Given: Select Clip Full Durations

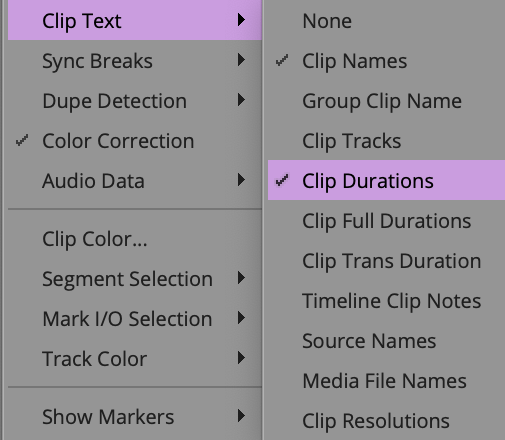Looking at the screenshot, I should coord(386,220).
